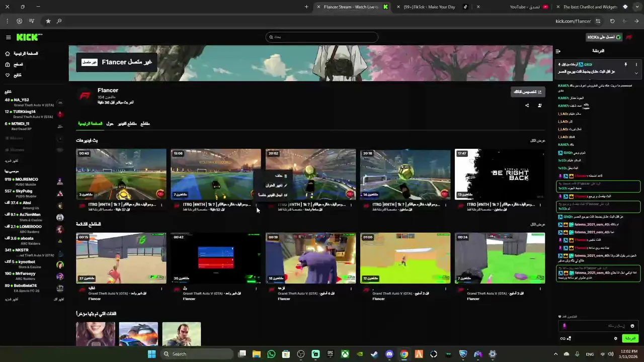
Task: Open SkyPubg recommended channel
Action: point(33,194)
